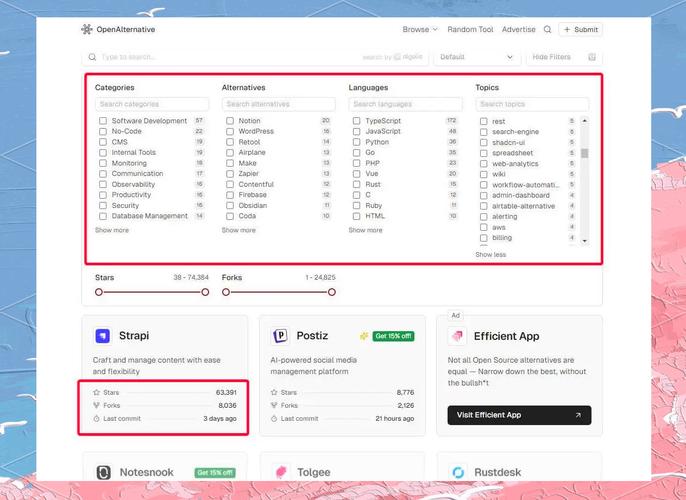The height and width of the screenshot is (500, 686).
Task: Click the fork icon in Postiz card
Action: tap(274, 406)
